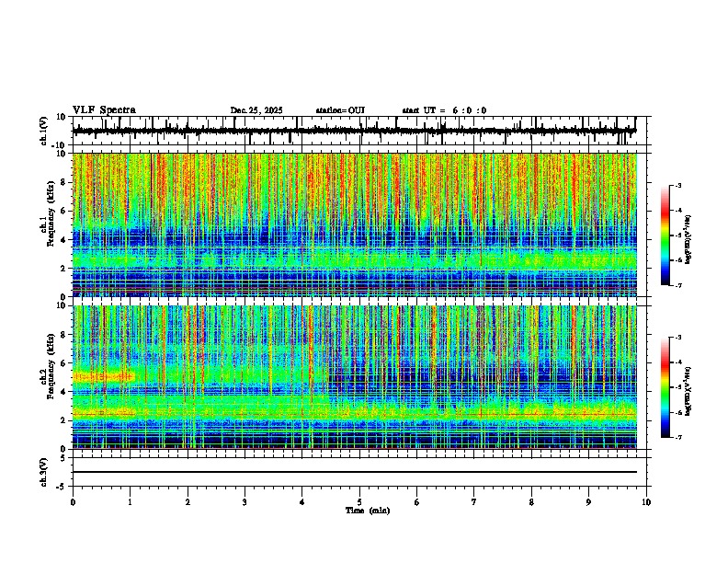This screenshot has height=563, width=728.
Task: Click time axis tick label 0
Action: (73, 502)
